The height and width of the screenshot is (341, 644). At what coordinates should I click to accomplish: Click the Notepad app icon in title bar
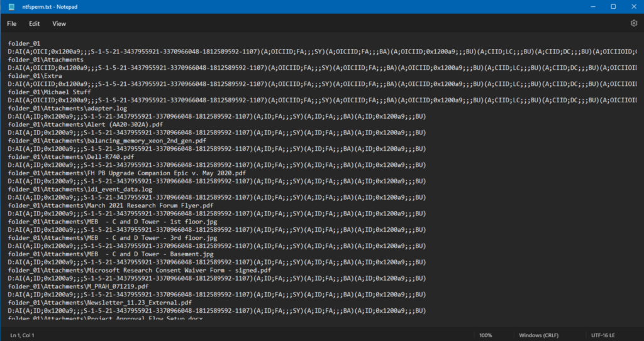tap(11, 7)
